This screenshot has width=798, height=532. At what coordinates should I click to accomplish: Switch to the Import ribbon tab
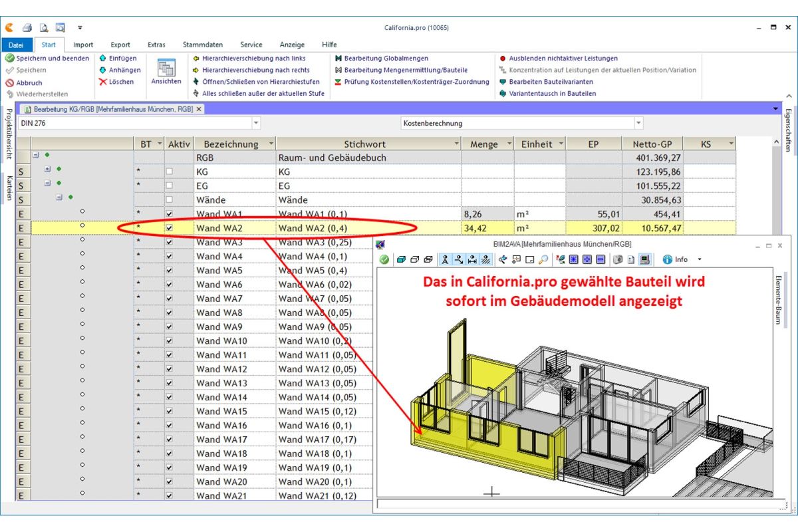click(x=83, y=45)
